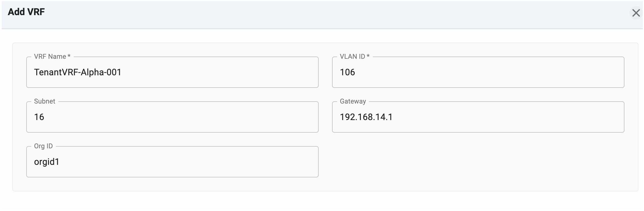Click the required asterisk beside VRF Name
The image size is (644, 211).
coord(69,56)
